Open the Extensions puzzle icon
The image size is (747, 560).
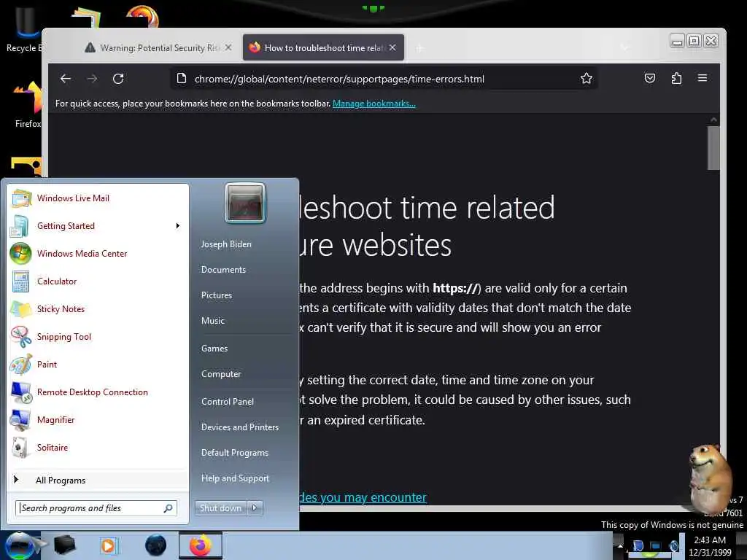tap(676, 78)
